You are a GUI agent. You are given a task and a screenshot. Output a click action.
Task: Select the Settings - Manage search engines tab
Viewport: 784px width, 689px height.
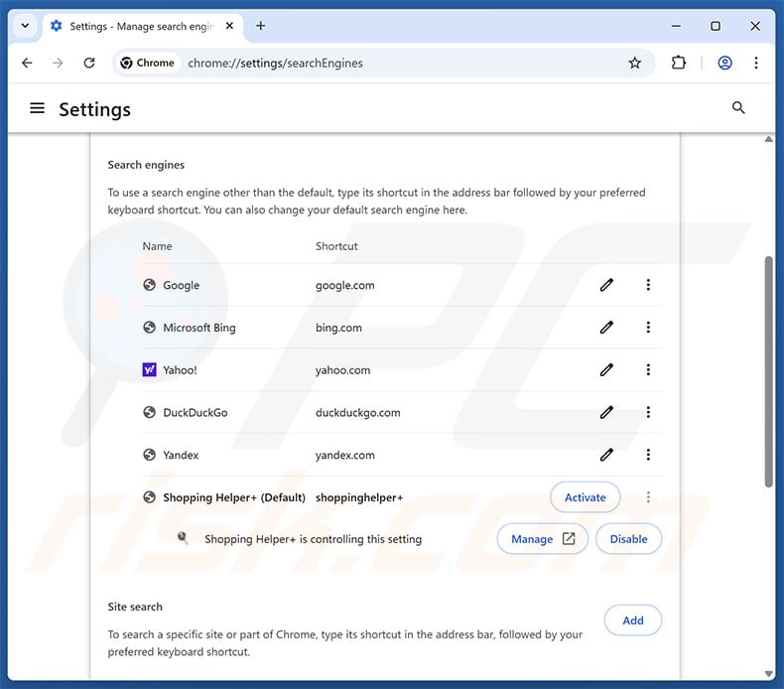(144, 26)
